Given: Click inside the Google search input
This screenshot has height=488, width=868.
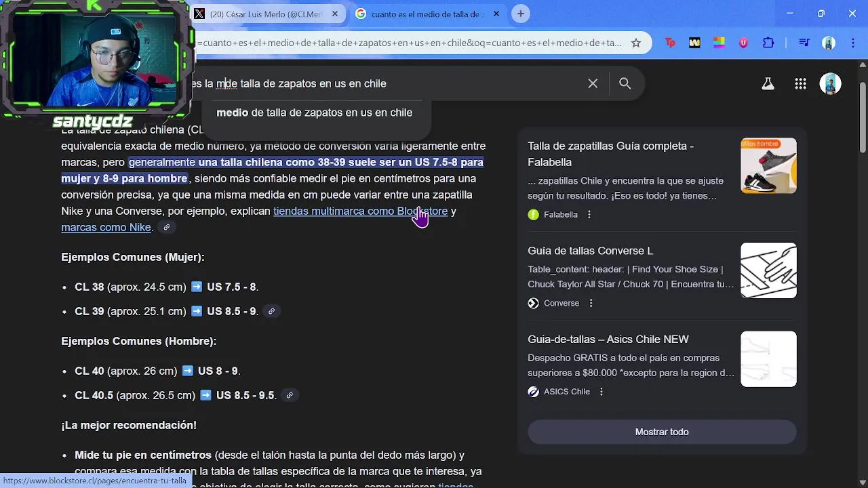Looking at the screenshot, I should pyautogui.click(x=387, y=83).
